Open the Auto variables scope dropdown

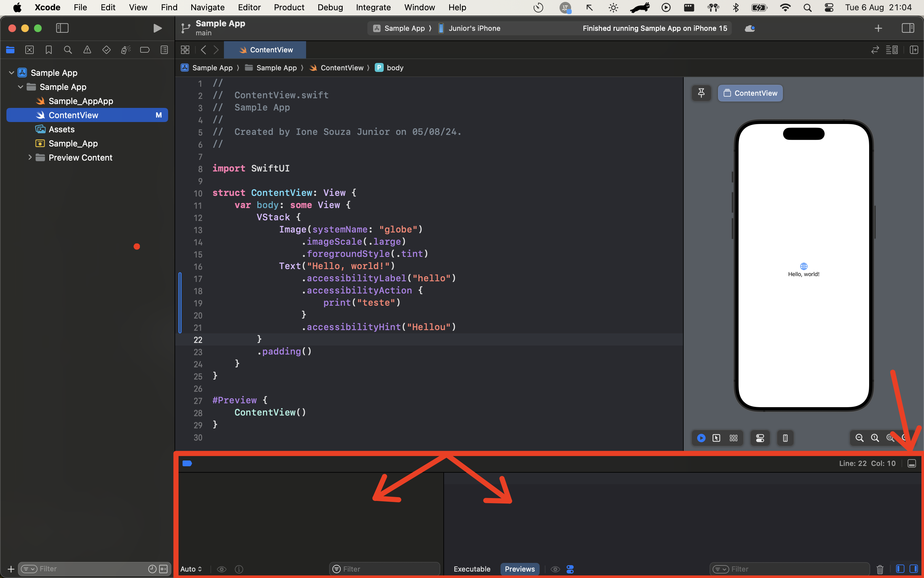point(191,569)
